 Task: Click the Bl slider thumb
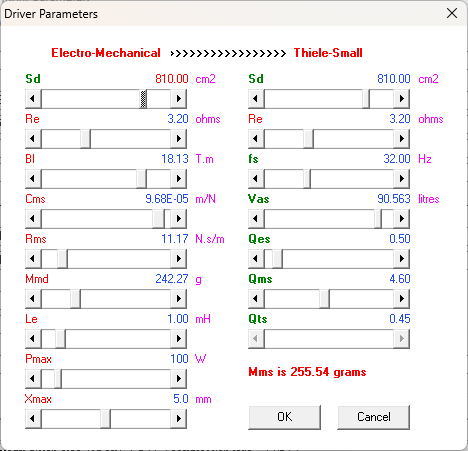pyautogui.click(x=142, y=179)
